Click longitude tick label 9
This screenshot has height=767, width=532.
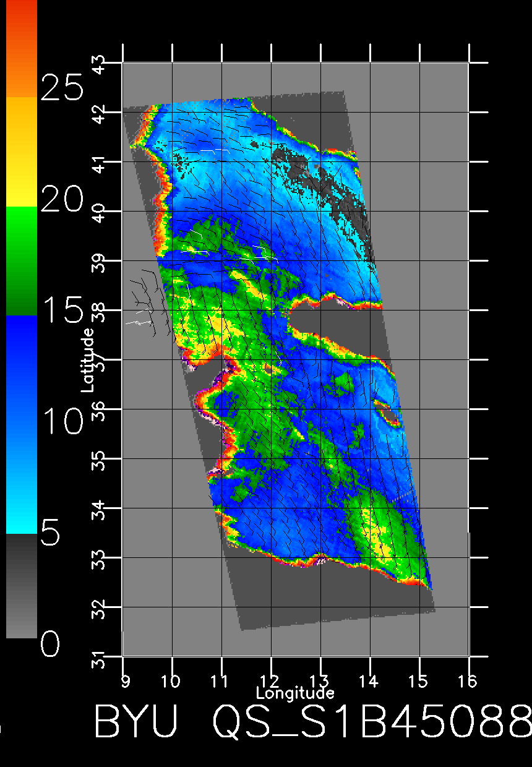tap(125, 680)
